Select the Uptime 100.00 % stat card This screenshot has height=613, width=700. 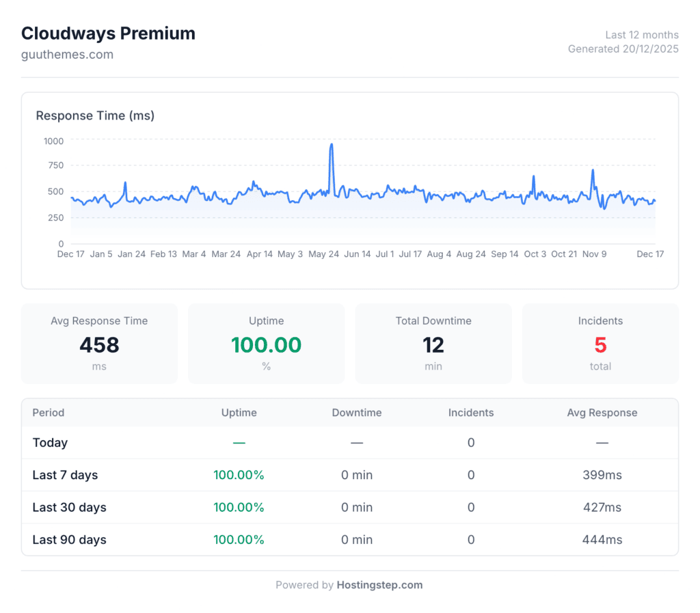(x=266, y=344)
